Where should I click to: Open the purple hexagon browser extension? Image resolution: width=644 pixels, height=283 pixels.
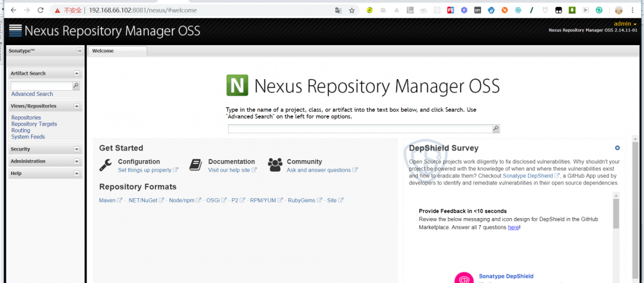[464, 10]
